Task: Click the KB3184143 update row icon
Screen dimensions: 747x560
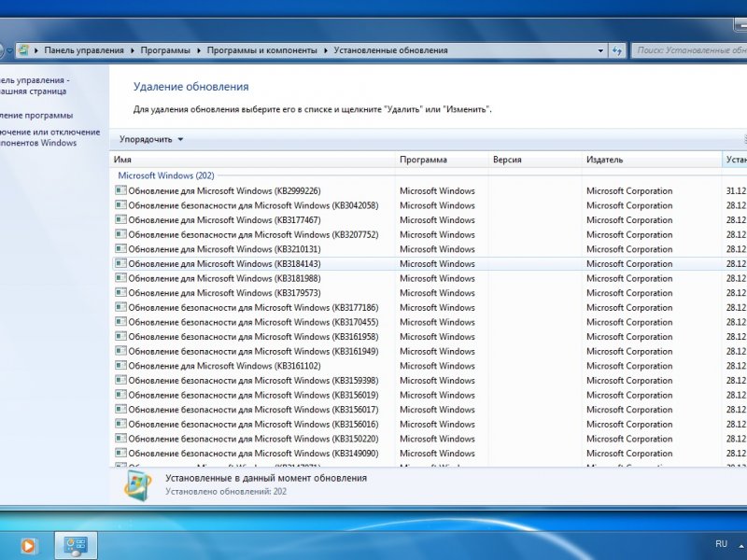Action: pos(121,263)
